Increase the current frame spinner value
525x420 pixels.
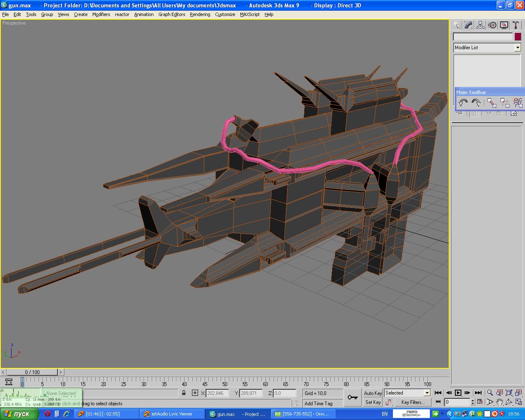click(x=472, y=401)
